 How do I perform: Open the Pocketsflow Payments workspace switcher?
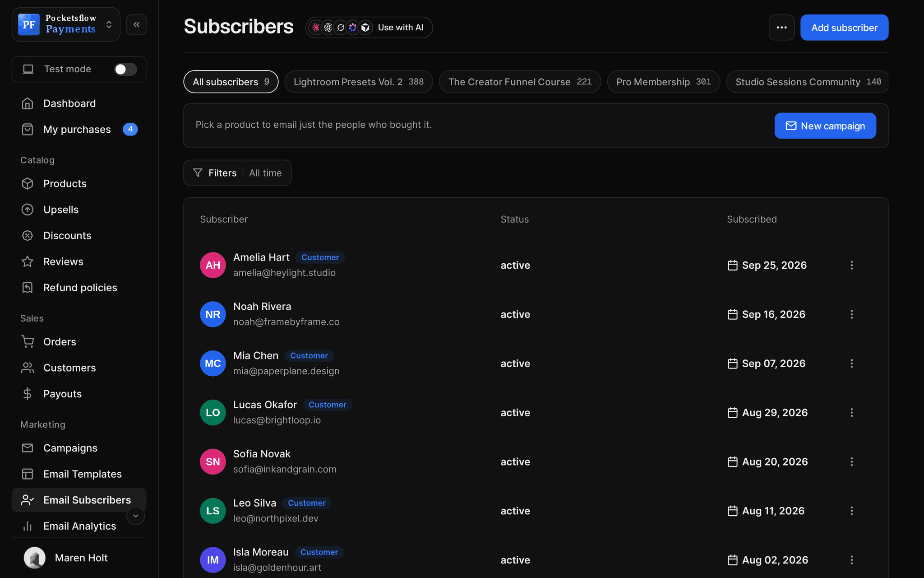click(x=66, y=24)
